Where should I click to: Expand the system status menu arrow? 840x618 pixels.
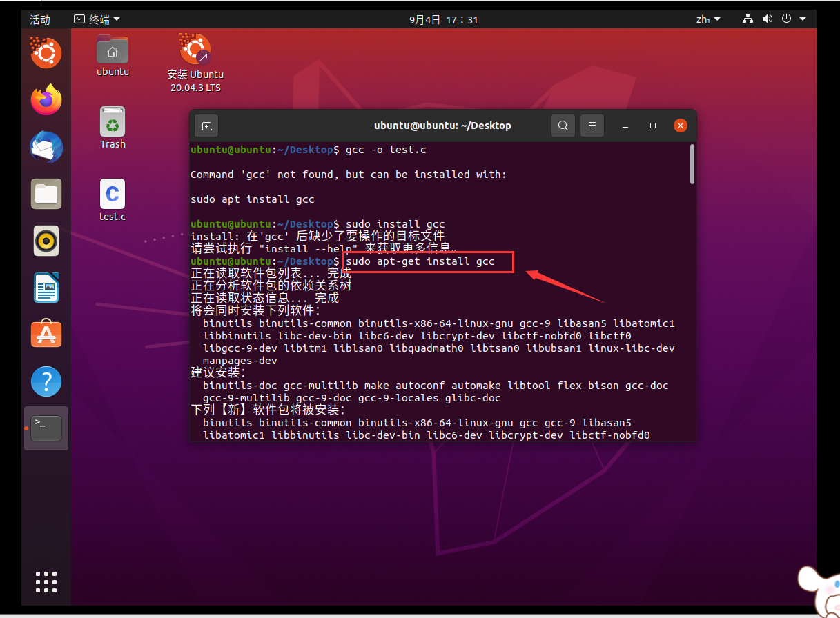804,19
